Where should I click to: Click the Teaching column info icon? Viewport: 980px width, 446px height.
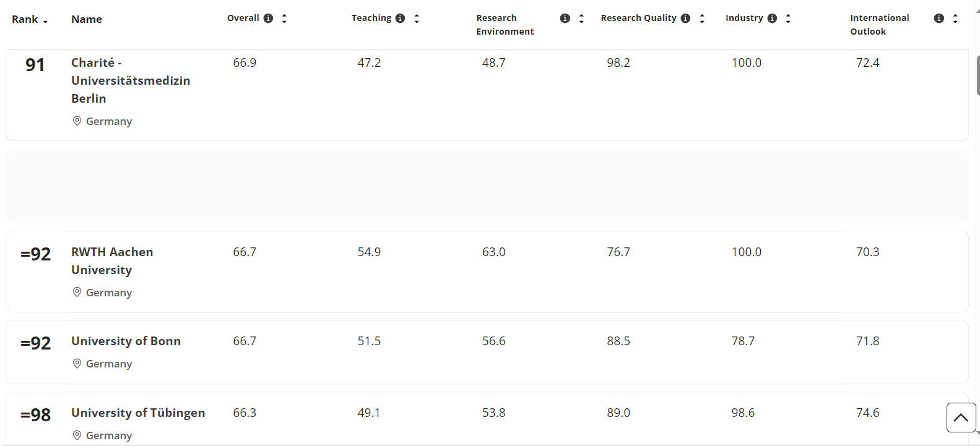coord(400,19)
